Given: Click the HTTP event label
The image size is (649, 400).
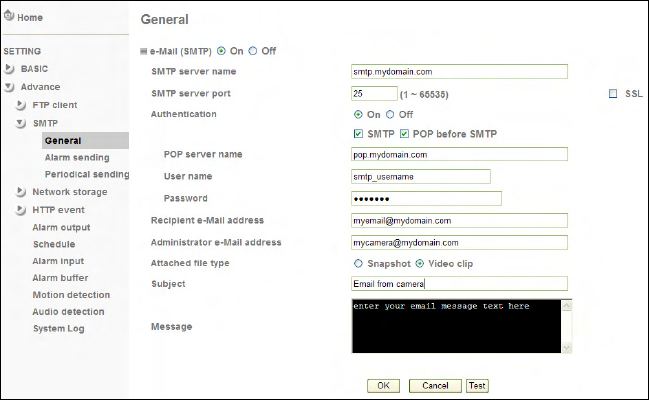Looking at the screenshot, I should tap(58, 210).
